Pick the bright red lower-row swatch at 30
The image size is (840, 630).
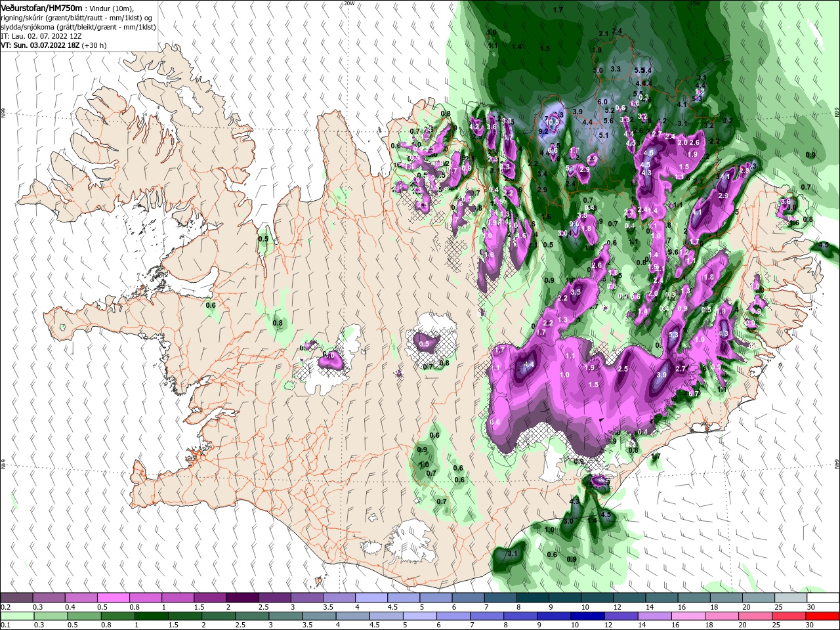point(822,616)
